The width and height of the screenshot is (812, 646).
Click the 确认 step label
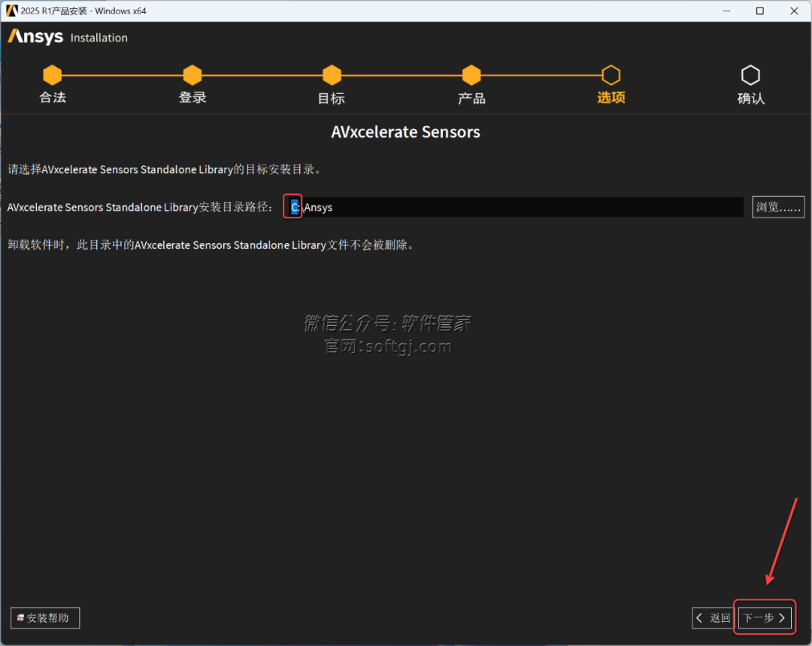tap(751, 98)
